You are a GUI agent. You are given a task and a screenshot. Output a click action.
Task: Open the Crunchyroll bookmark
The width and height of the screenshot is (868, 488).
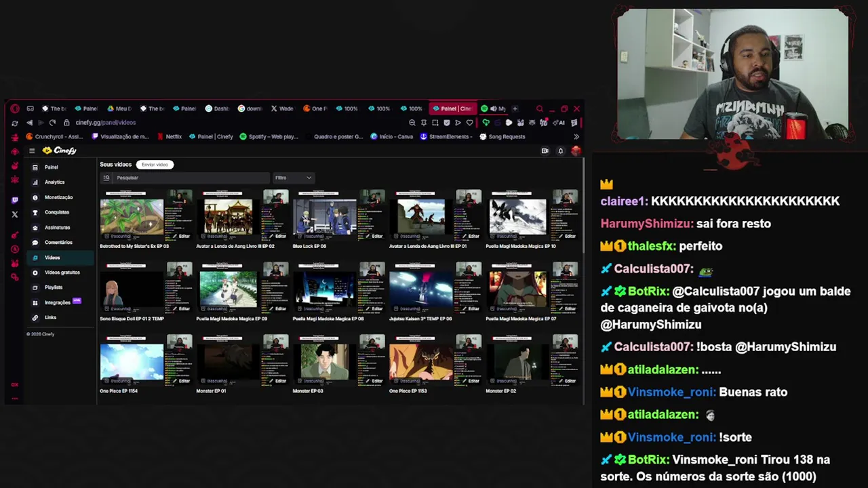click(55, 136)
